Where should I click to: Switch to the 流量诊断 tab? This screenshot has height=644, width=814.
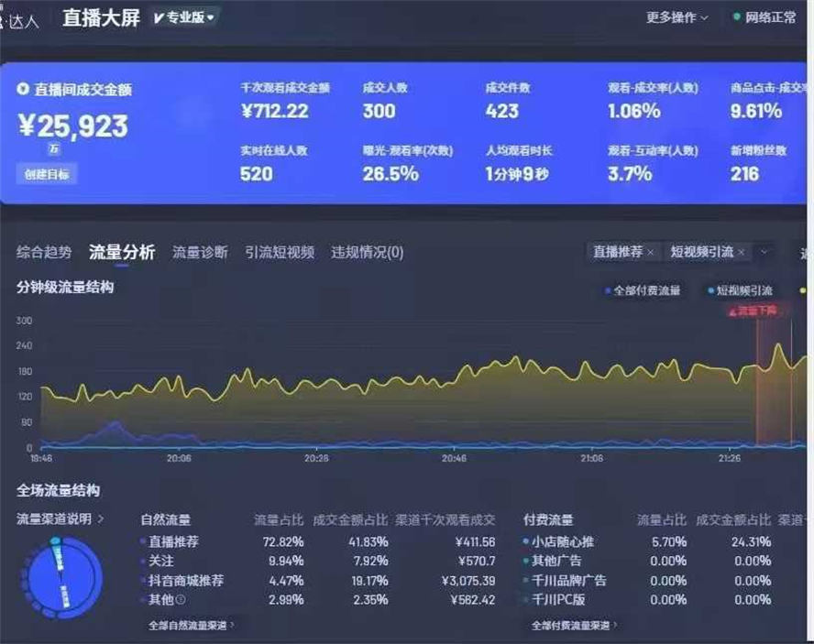[x=198, y=252]
